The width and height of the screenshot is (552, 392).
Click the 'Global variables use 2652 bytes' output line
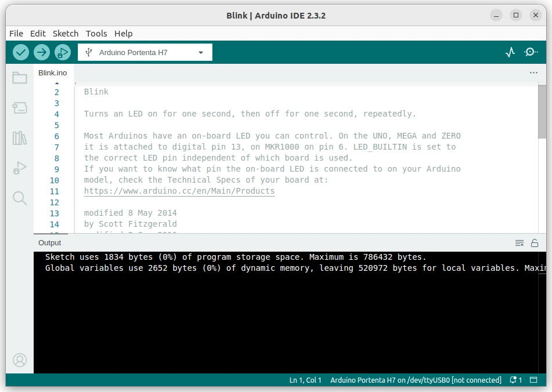tap(295, 268)
